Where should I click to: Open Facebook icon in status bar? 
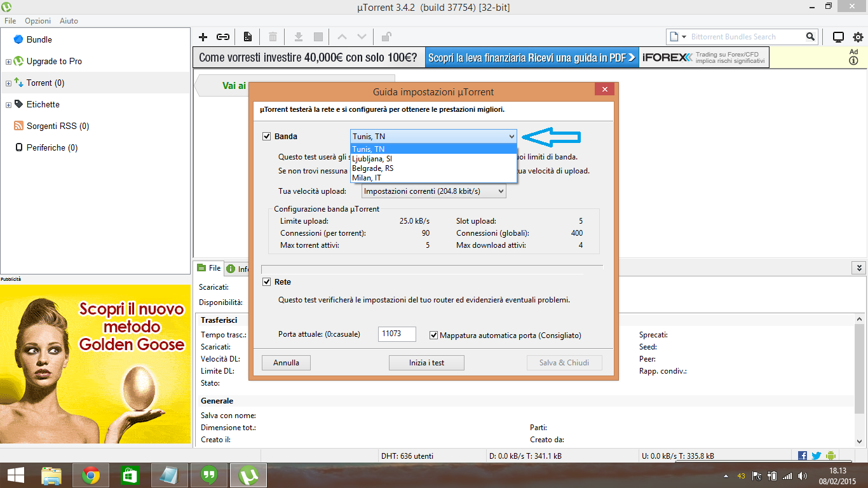[803, 456]
